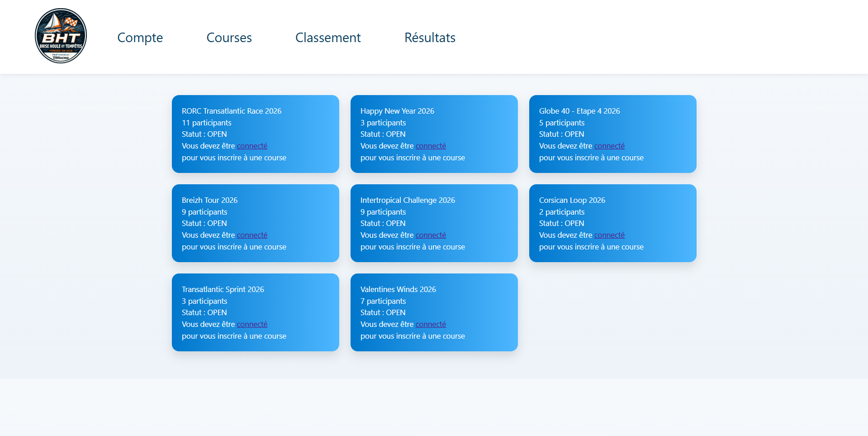The image size is (868, 436).
Task: Click the Globe 40 - Etape 4 2026 title
Action: click(579, 111)
